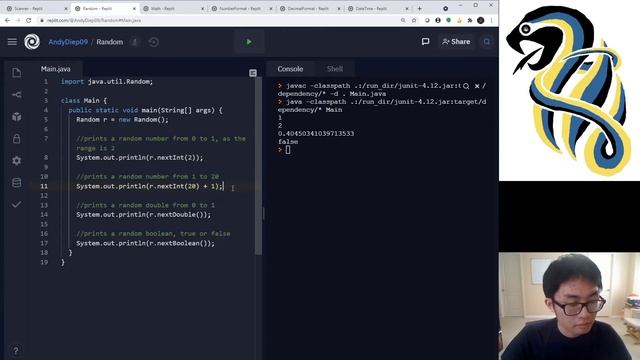Search the console with magnifier icon
This screenshot has width=640, height=360.
pyautogui.click(x=466, y=86)
